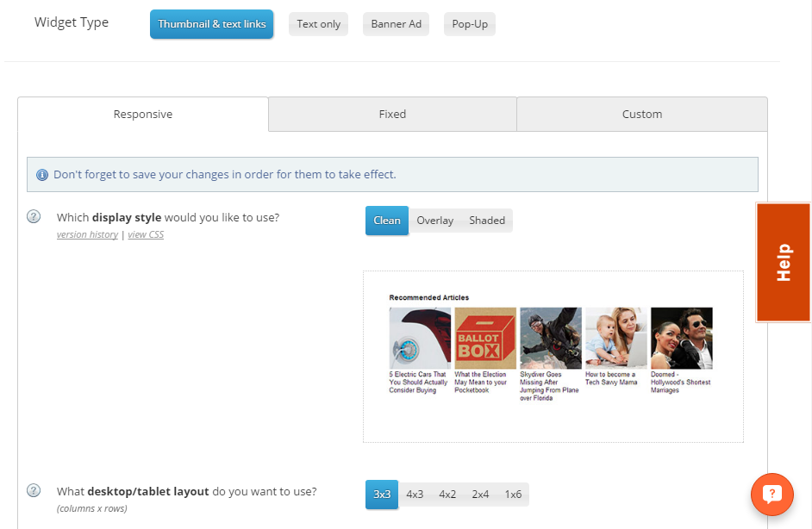Screen dimensions: 812x529
Task: Click help icon beside desktop/tablet layout question
Action: tap(34, 490)
